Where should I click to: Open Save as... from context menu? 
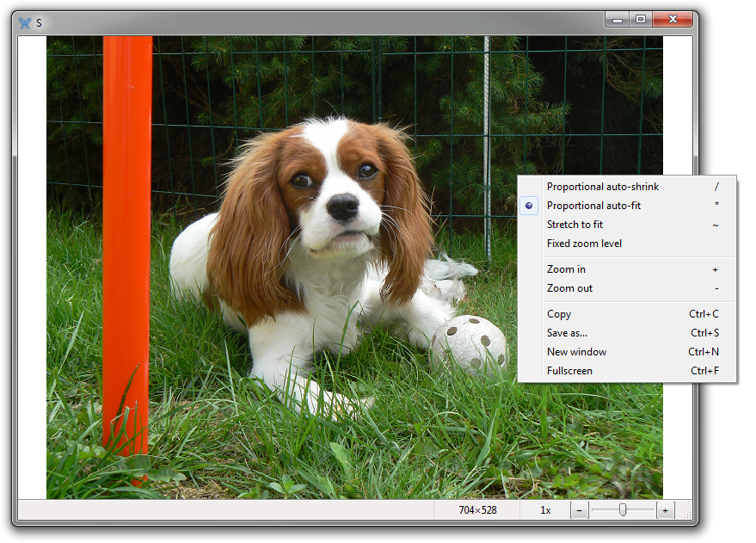pyautogui.click(x=568, y=333)
